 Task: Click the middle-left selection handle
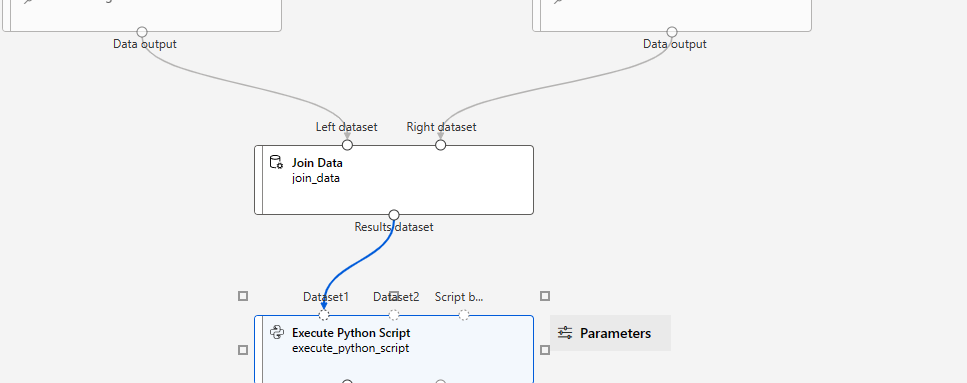pos(243,350)
